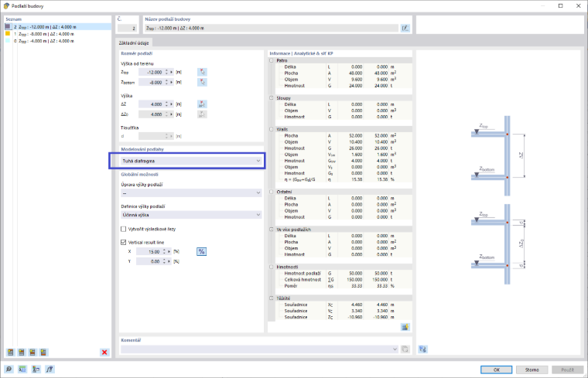The width and height of the screenshot is (588, 378).
Task: Click the spinner arrows on the Ztop field
Action: pyautogui.click(x=166, y=72)
